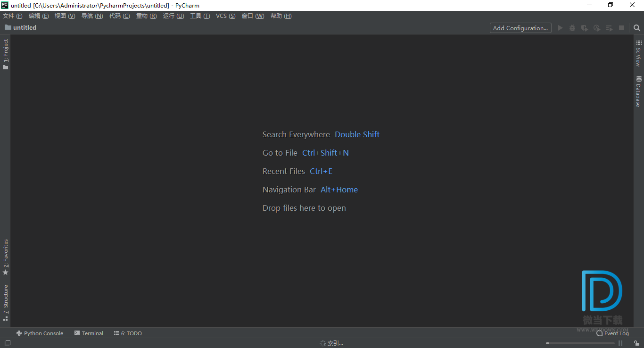Open the 文件 (F) menu
Screen dimensions: 644x348
pyautogui.click(x=13, y=16)
